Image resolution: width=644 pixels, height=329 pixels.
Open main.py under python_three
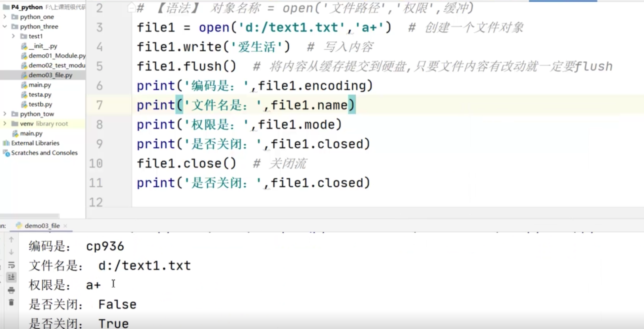tap(40, 85)
